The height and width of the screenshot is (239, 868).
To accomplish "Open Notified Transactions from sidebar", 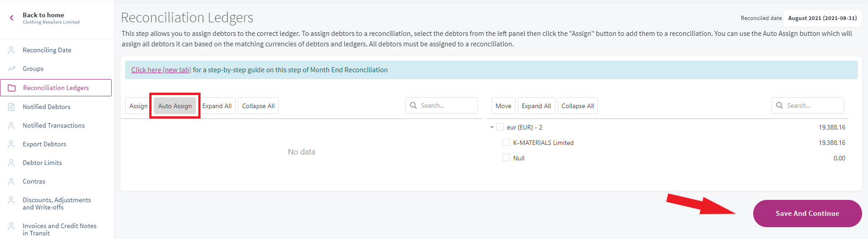I will (54, 125).
